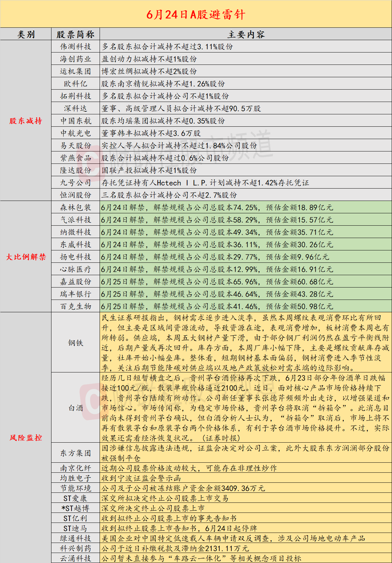Select stock name 纳微科技
Viewport: 392px width, 563px height.
pyautogui.click(x=76, y=232)
